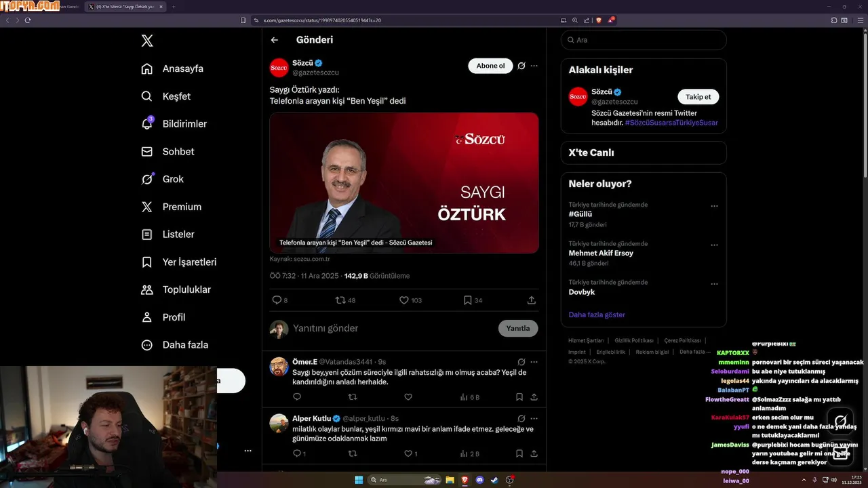
Task: Click the browser address bar URL
Action: point(322,20)
